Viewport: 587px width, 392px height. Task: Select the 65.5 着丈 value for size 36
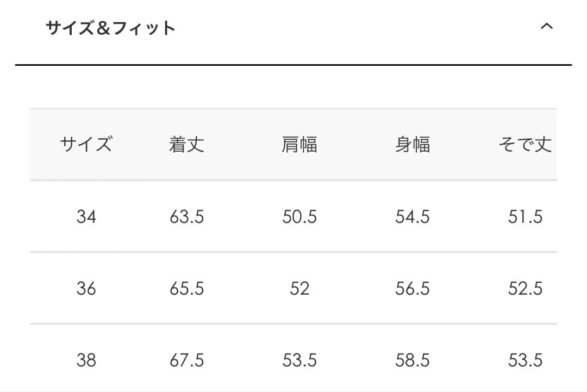pos(188,289)
